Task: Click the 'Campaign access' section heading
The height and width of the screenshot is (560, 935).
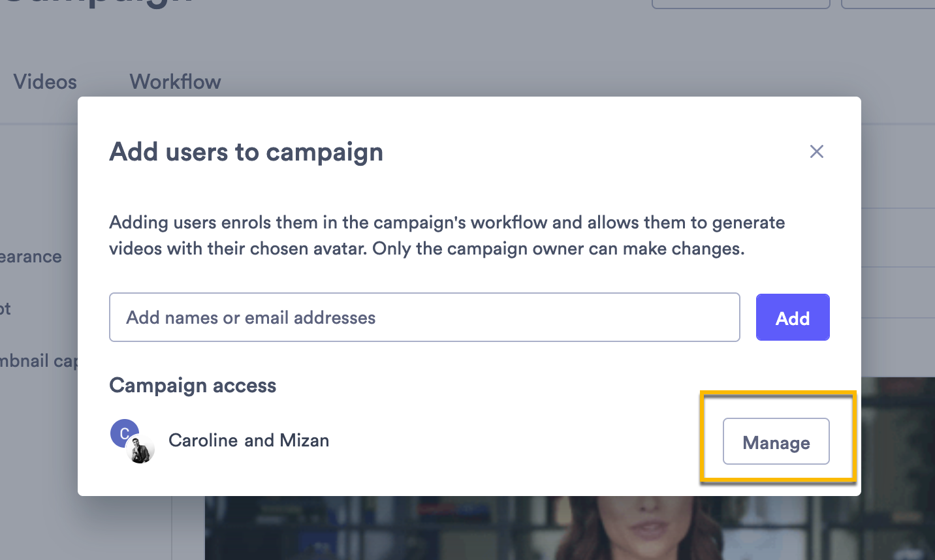Action: pyautogui.click(x=193, y=385)
